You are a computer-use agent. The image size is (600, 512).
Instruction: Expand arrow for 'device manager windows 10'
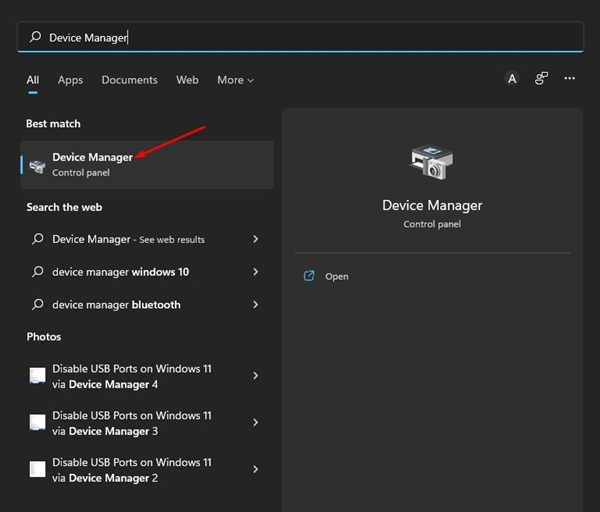255,272
